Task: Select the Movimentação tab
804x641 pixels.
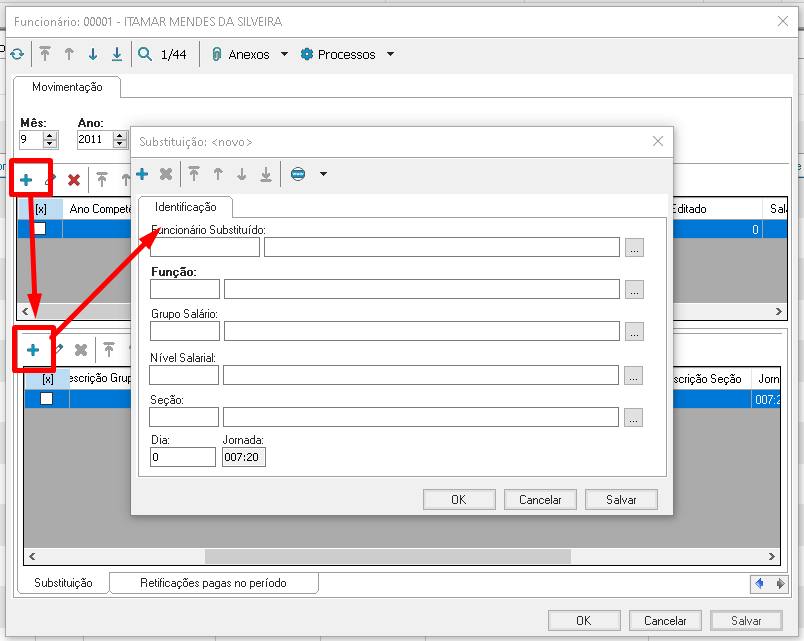Action: tap(67, 87)
